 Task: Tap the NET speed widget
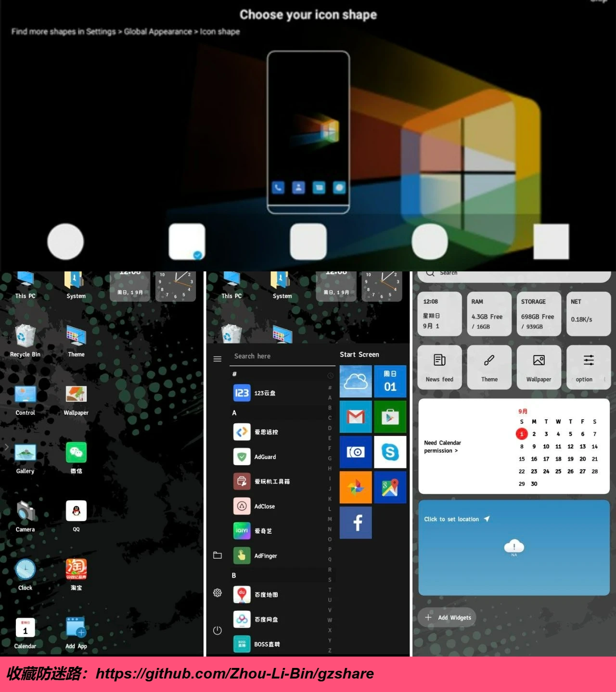coord(589,314)
